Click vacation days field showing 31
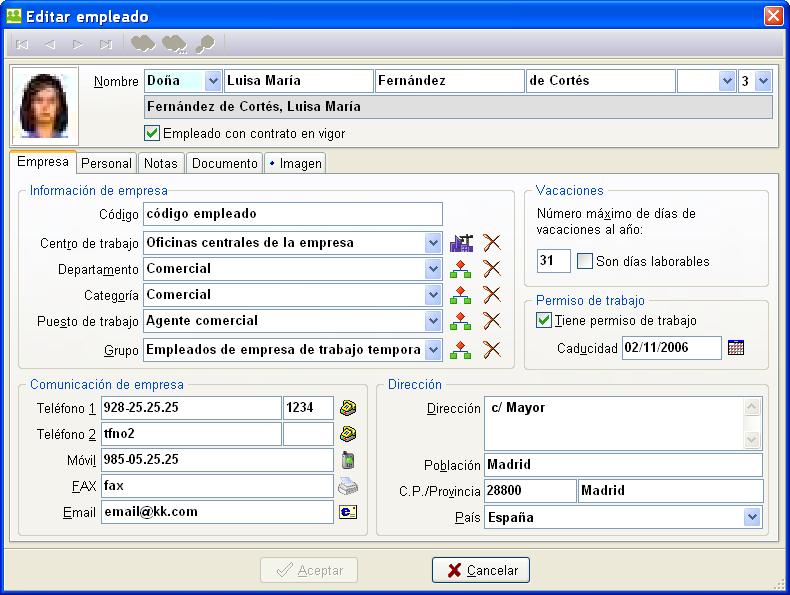The width and height of the screenshot is (790, 595). click(553, 261)
